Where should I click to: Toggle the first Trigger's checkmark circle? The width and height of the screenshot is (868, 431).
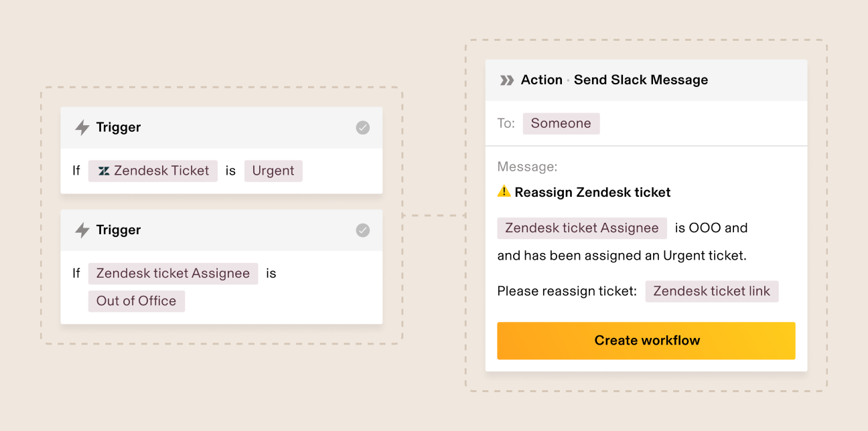(x=362, y=128)
